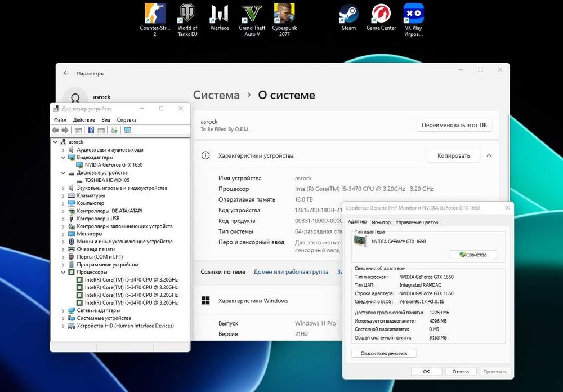The image size is (563, 392).
Task: Click the Копировать button
Action: [x=453, y=155]
